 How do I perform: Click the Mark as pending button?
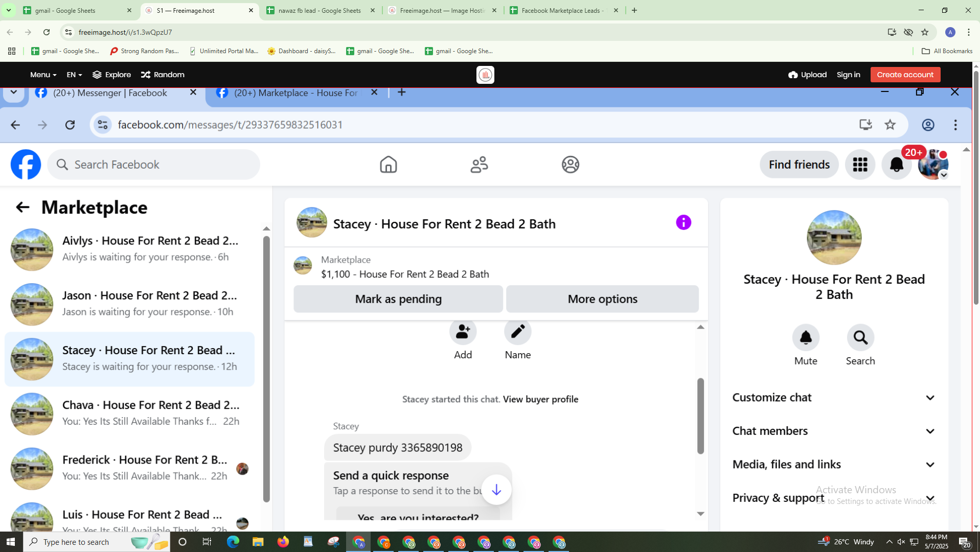398,299
